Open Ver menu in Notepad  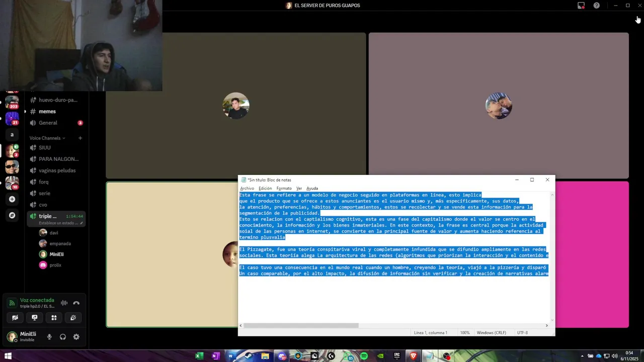pyautogui.click(x=299, y=189)
